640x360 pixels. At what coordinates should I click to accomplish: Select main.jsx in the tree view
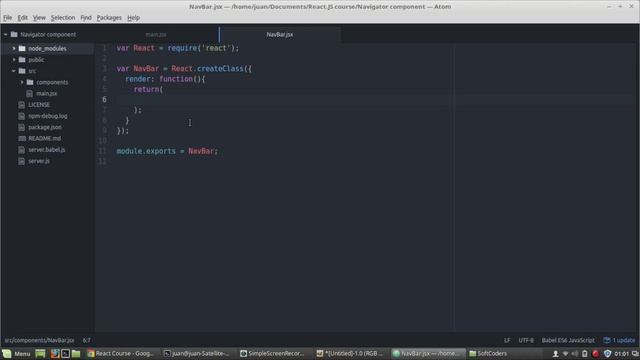click(x=47, y=93)
